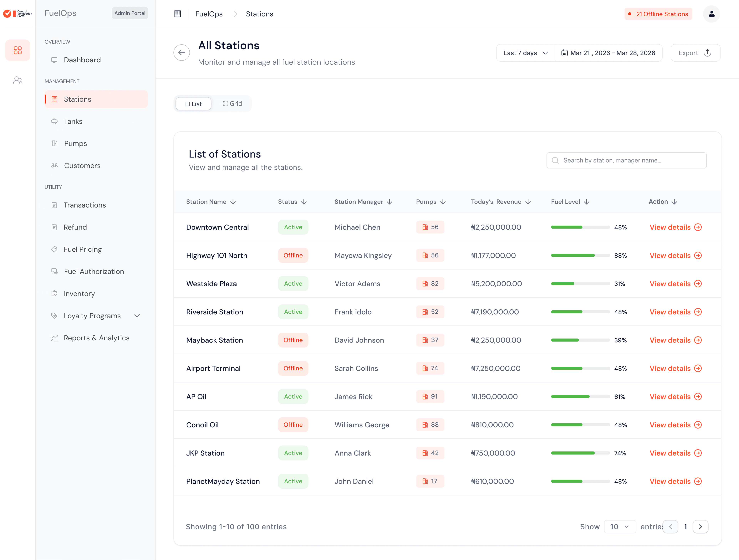Click the building icon in breadcrumb bar
This screenshot has height=560, width=739.
tap(177, 14)
